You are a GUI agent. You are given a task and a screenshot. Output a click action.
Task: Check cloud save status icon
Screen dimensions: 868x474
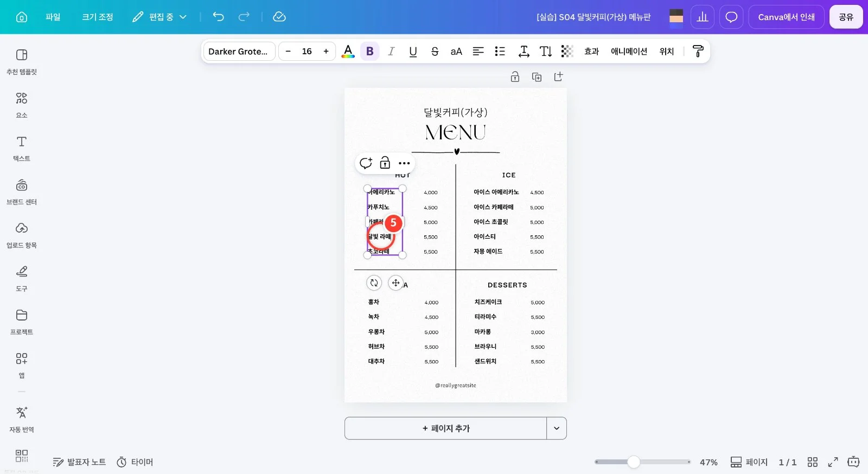[x=279, y=17]
